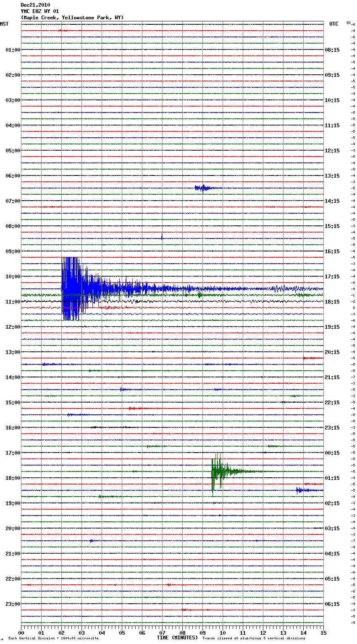
Task: Click the 14:15 UTC time label
Action: [332, 201]
